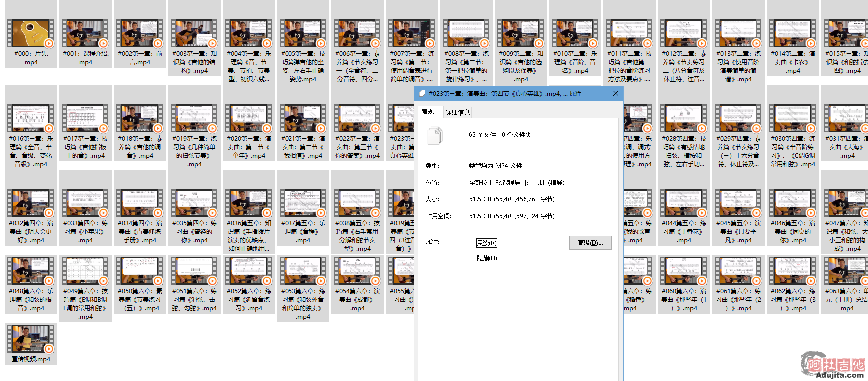This screenshot has width=868, height=381.
Task: Click the 占用空间 51.5 GB value text
Action: 512,216
